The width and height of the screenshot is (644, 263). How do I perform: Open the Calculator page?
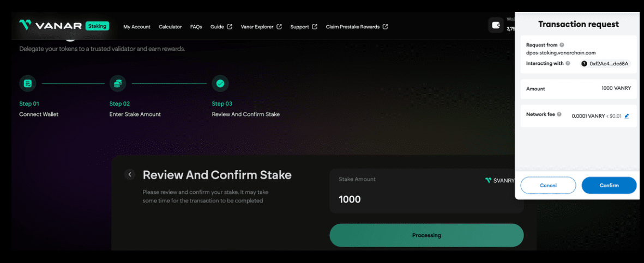tap(170, 27)
